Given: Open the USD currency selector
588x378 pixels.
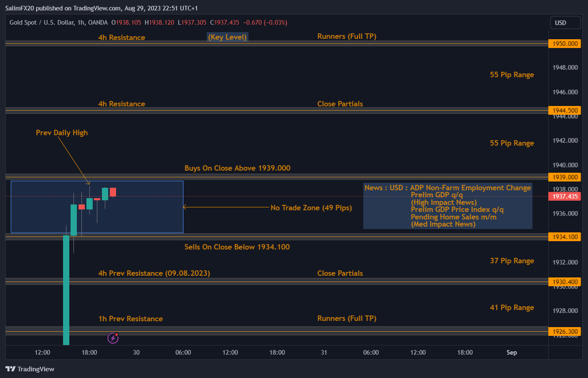Looking at the screenshot, I should click(565, 23).
